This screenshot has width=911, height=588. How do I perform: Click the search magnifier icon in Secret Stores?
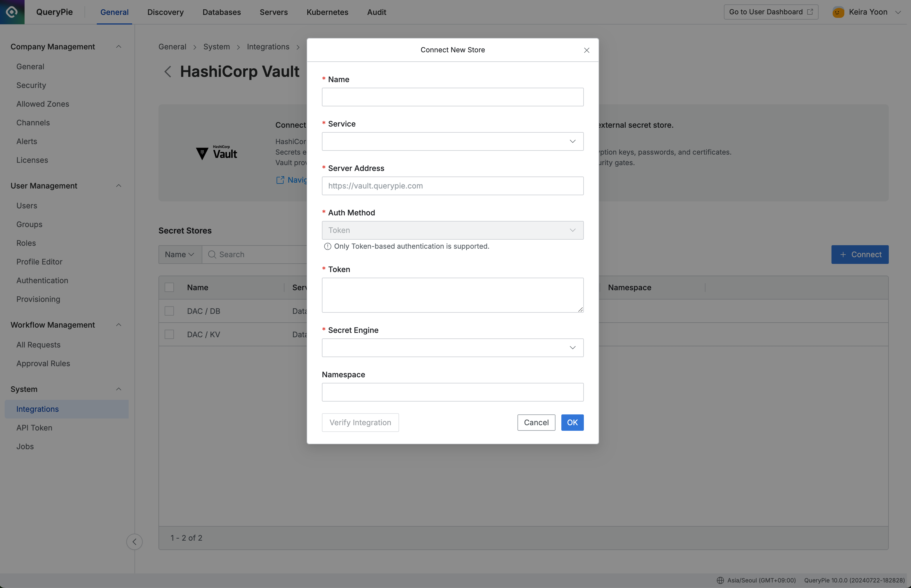[x=212, y=254]
